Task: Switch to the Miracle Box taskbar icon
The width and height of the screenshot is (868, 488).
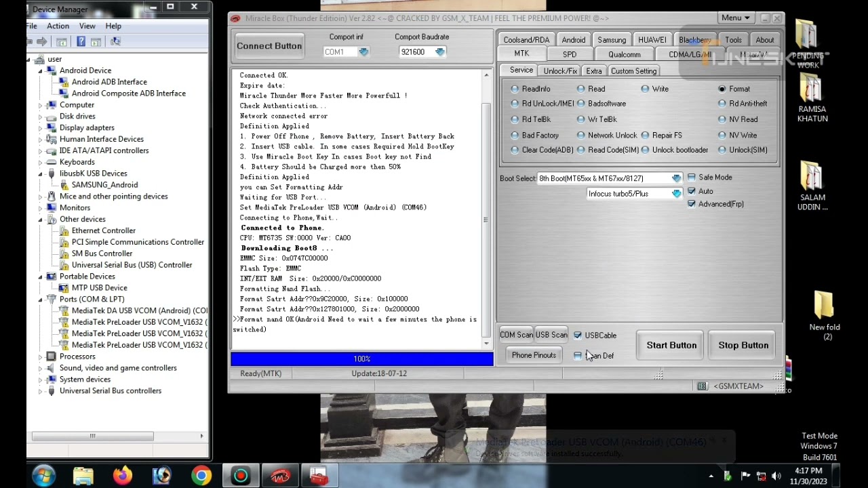Action: (280, 476)
